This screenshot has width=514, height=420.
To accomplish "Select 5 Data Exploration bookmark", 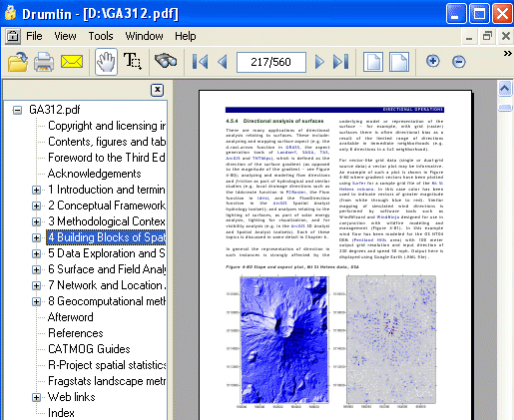I will (107, 253).
